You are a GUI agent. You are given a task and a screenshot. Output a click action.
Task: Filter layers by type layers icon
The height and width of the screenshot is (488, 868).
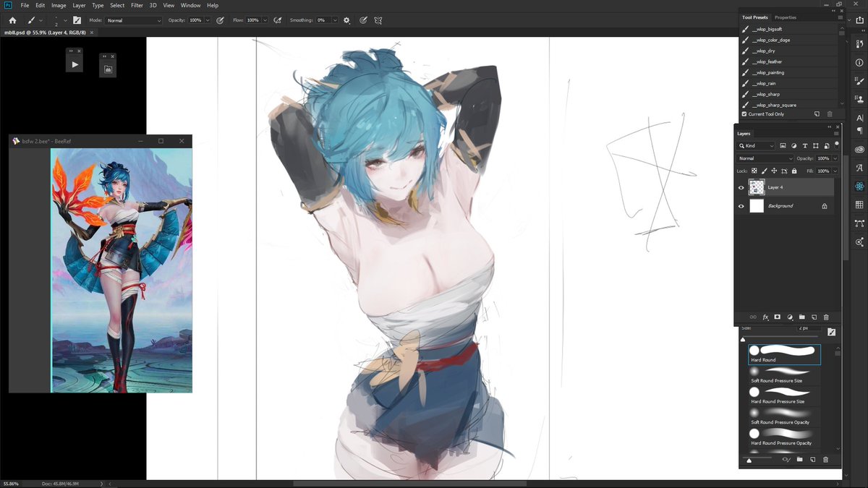point(804,146)
